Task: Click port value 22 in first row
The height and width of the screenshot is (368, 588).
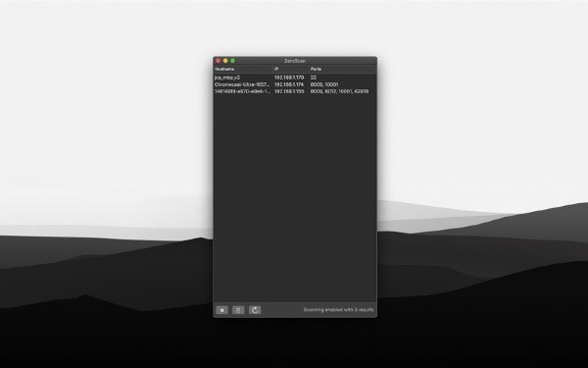Action: point(314,78)
